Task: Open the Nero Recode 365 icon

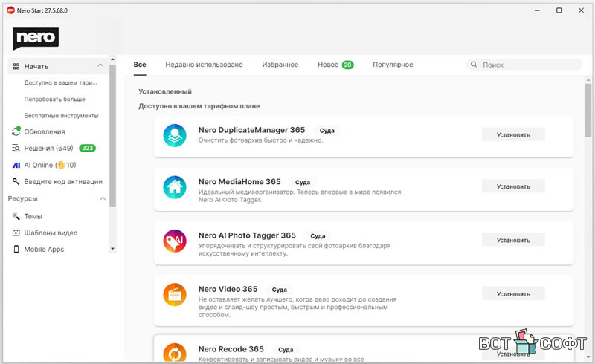Action: 175,352
